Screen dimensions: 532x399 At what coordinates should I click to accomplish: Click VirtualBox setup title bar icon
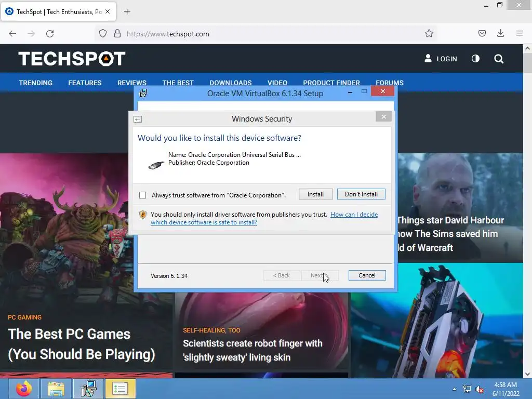143,93
